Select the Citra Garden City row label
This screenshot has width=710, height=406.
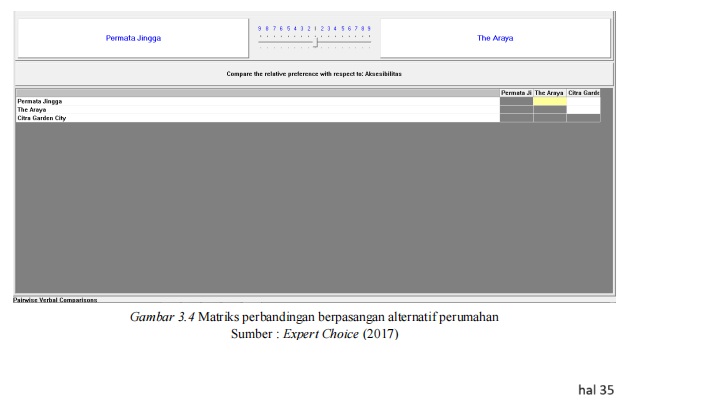click(42, 118)
